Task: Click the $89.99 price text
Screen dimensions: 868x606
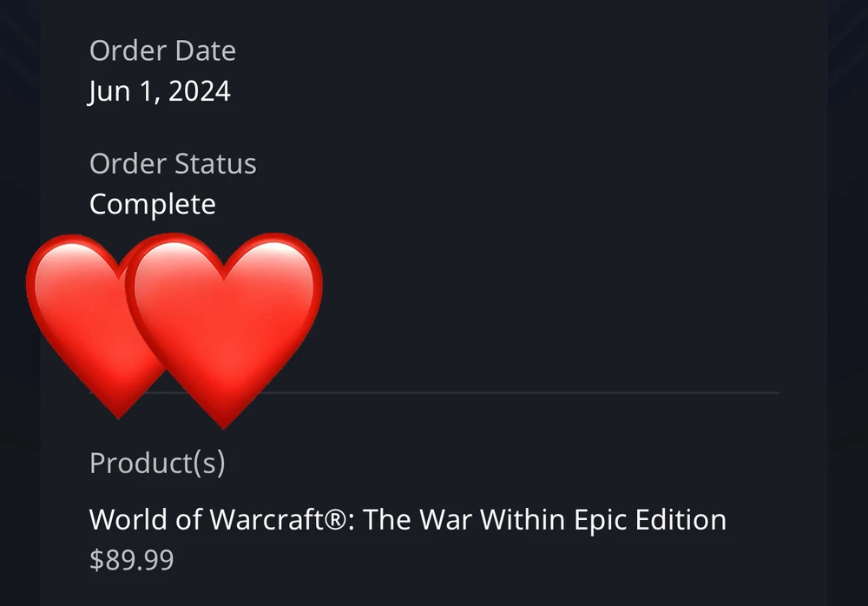Action: pos(132,560)
